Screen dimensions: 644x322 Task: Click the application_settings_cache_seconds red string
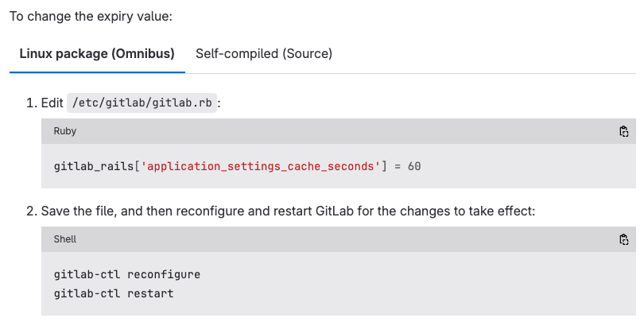coord(260,167)
